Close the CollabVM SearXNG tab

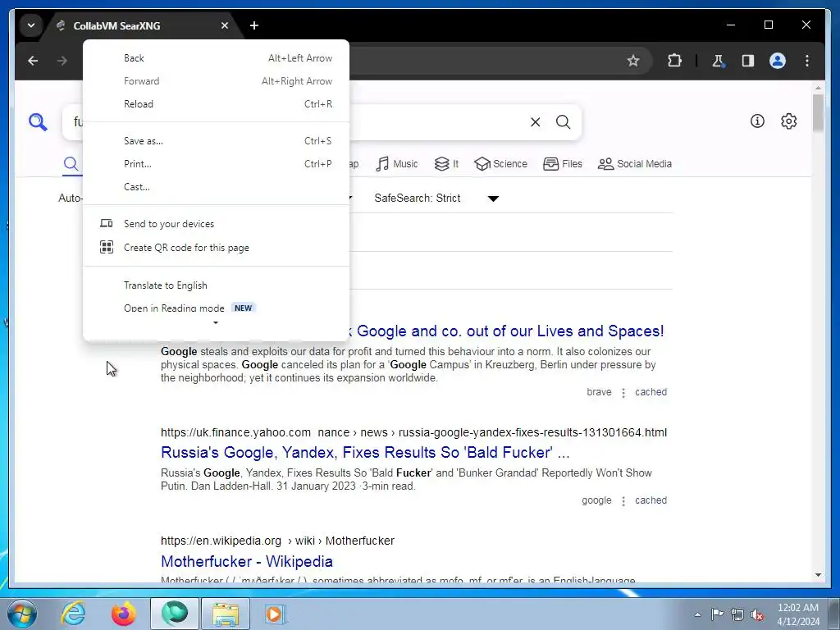[x=225, y=25]
